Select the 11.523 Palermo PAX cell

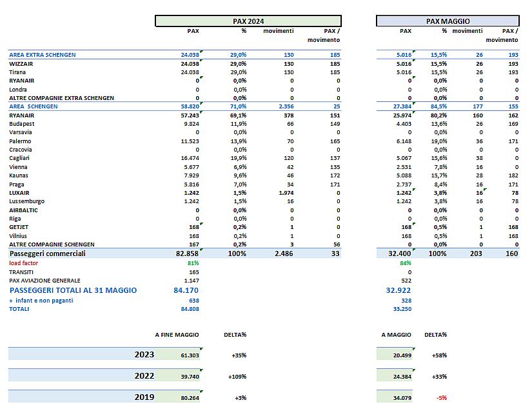(x=190, y=141)
